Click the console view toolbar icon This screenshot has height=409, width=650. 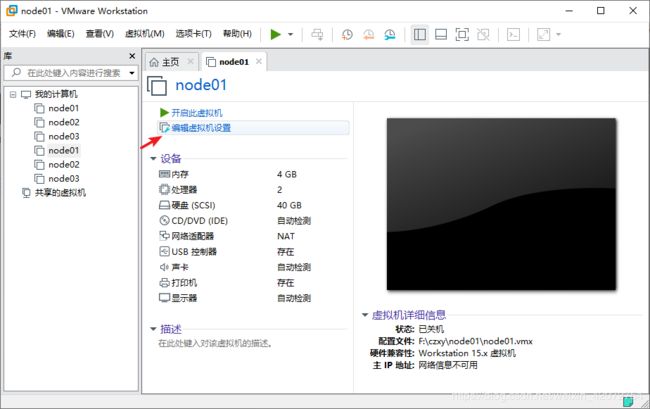click(513, 34)
